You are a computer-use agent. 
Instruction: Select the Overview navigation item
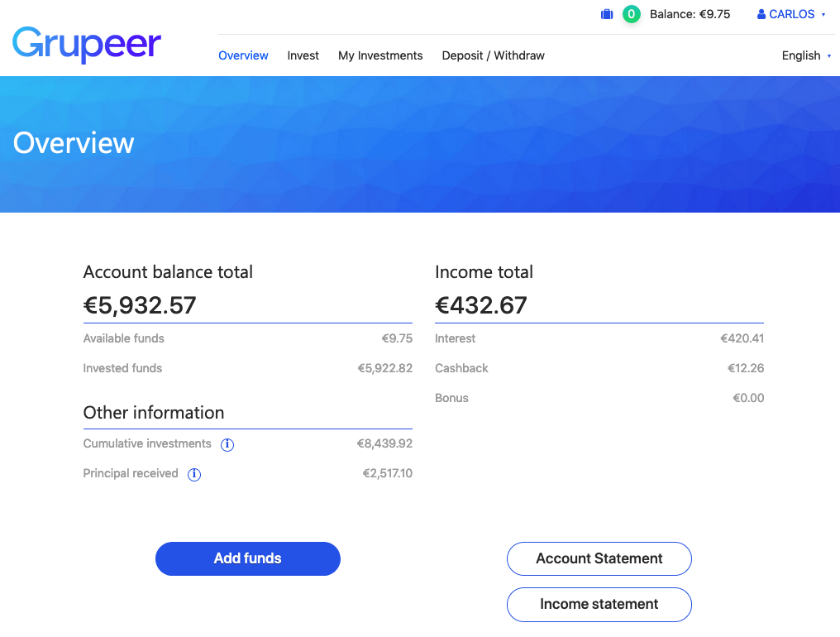243,55
